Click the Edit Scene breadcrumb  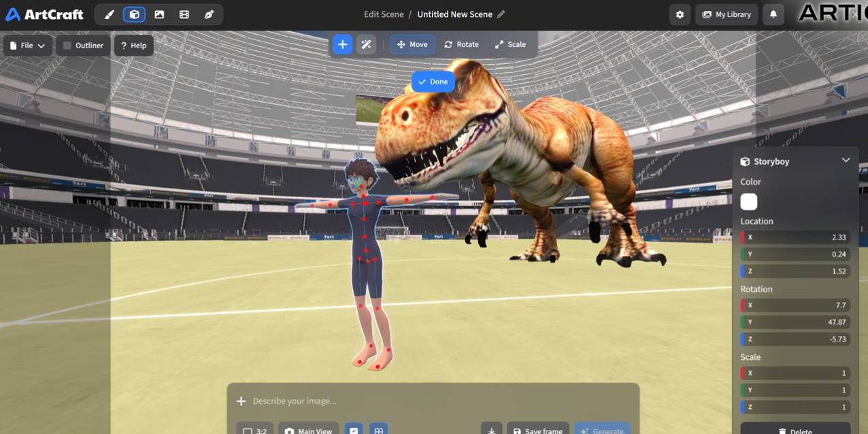(384, 14)
